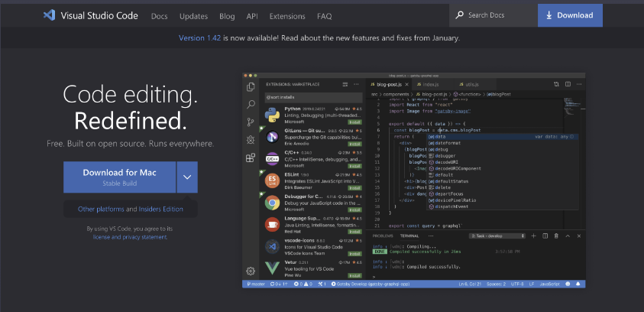Viewport: 644px width, 312px height.
Task: Select the vscode-icons extension row
Action: tap(312, 247)
